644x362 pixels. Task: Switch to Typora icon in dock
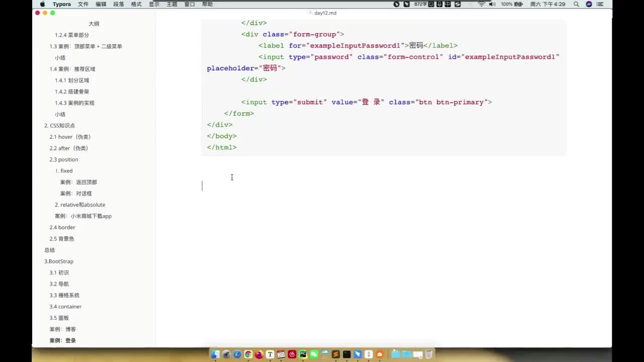click(270, 354)
